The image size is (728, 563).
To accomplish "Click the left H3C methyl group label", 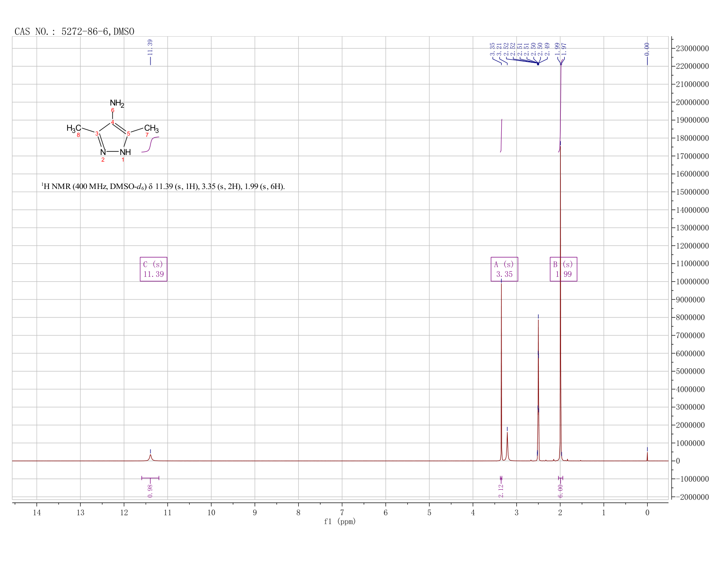I will point(74,128).
